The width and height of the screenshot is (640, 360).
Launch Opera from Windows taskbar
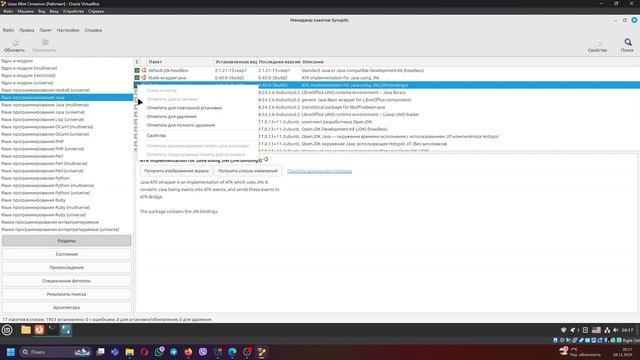144,352
